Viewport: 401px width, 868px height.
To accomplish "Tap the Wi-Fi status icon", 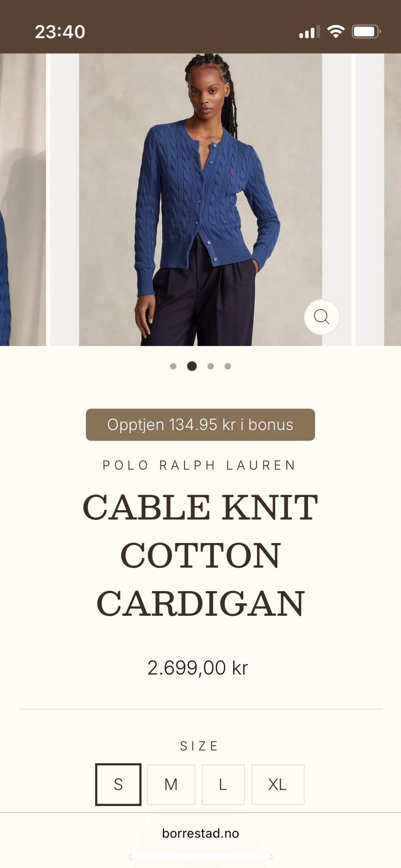I will pyautogui.click(x=335, y=31).
